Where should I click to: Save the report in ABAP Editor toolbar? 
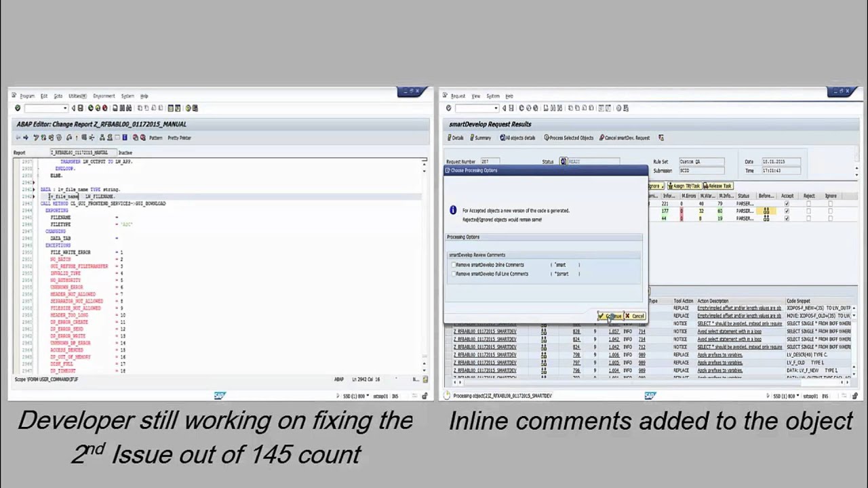pyautogui.click(x=80, y=108)
